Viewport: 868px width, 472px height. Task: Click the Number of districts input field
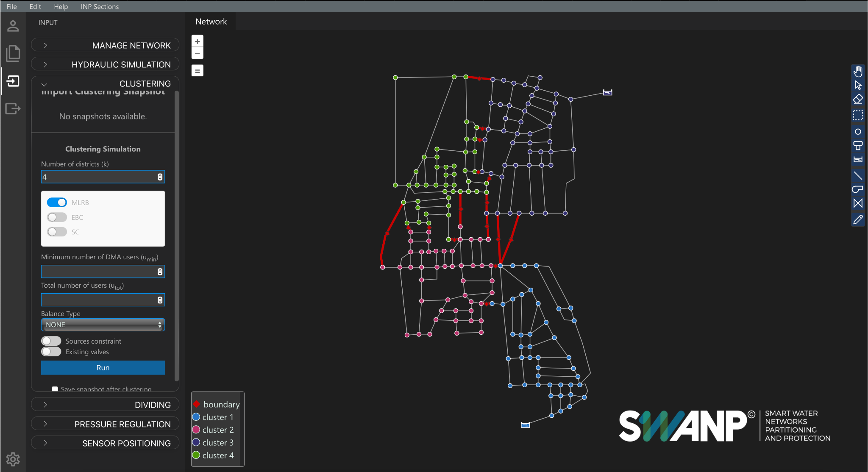click(x=98, y=177)
